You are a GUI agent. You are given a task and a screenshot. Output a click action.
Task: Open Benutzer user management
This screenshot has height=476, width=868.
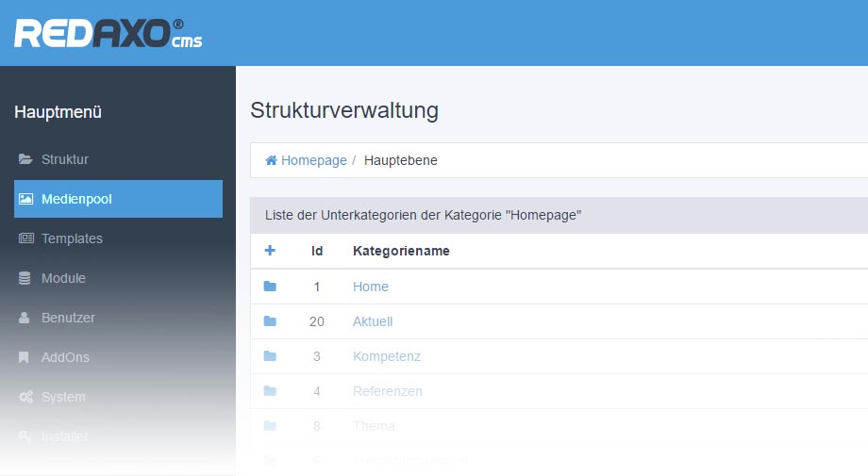pyautogui.click(x=68, y=318)
